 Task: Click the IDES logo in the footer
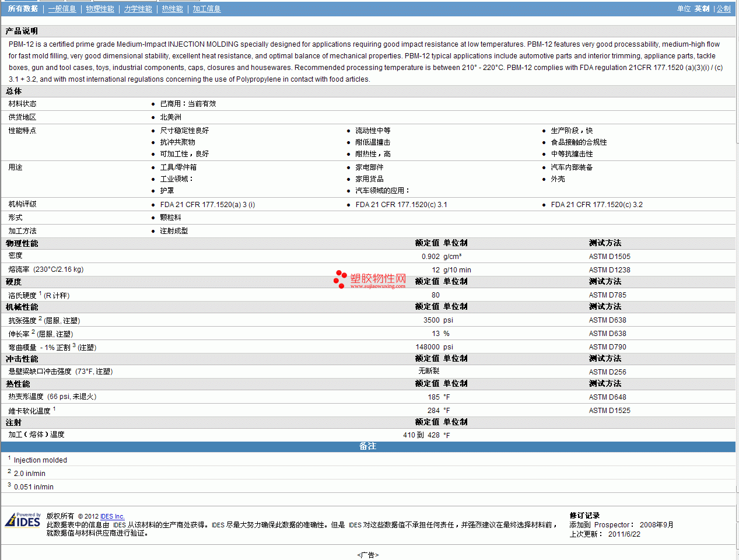pos(23,520)
